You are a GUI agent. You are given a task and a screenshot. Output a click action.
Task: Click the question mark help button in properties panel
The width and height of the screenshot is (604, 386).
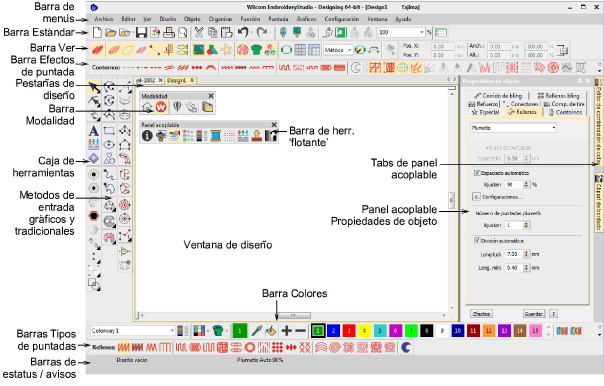[553, 314]
